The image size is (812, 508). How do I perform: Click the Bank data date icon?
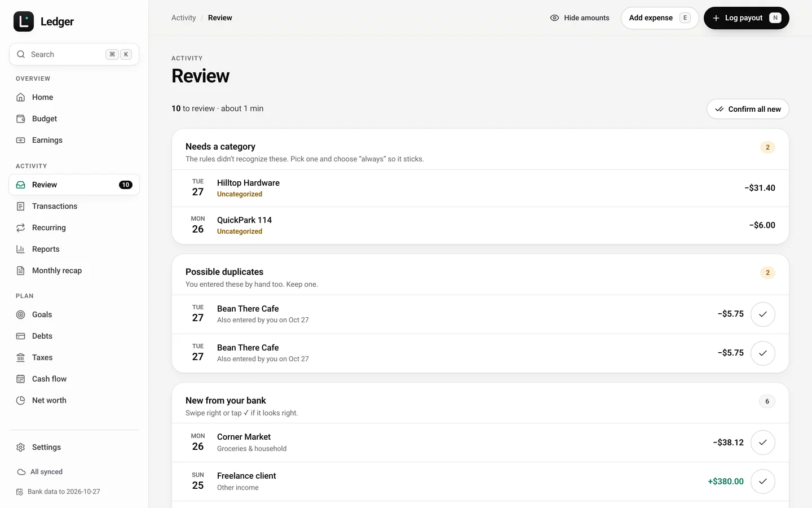click(x=20, y=492)
